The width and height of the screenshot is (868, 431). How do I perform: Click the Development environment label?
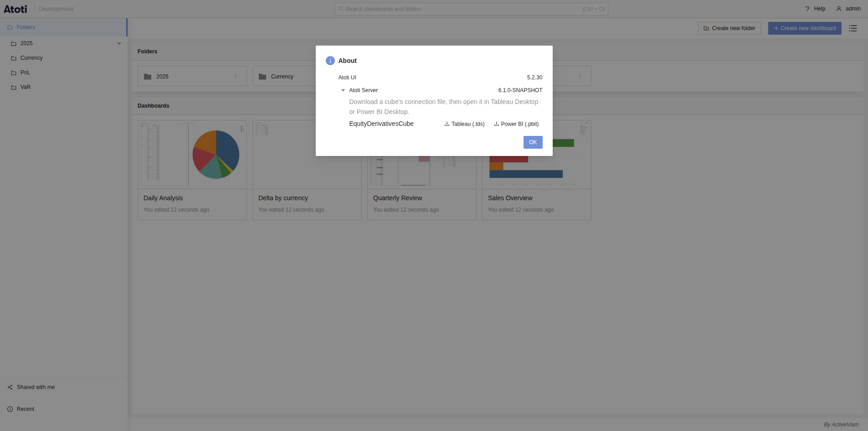click(56, 9)
